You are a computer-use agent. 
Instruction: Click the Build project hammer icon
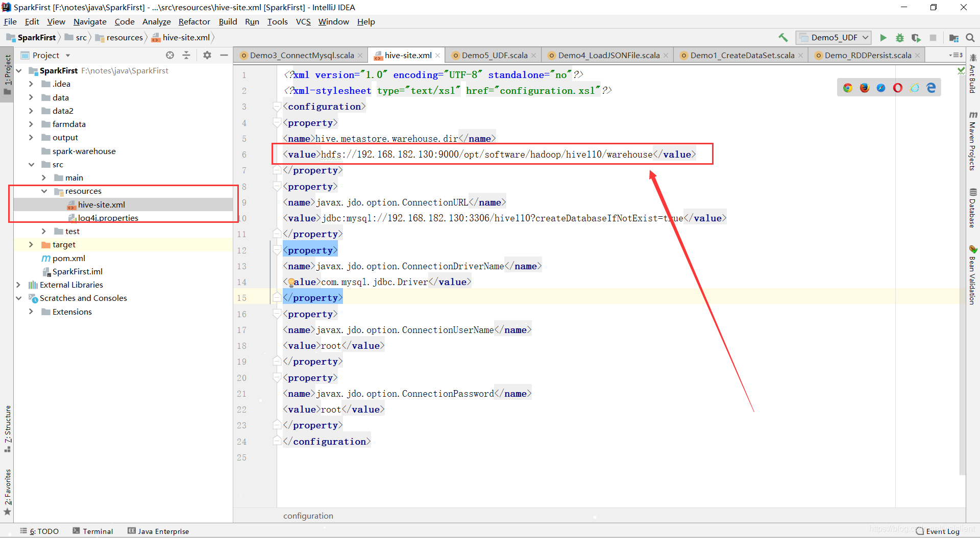click(x=783, y=38)
